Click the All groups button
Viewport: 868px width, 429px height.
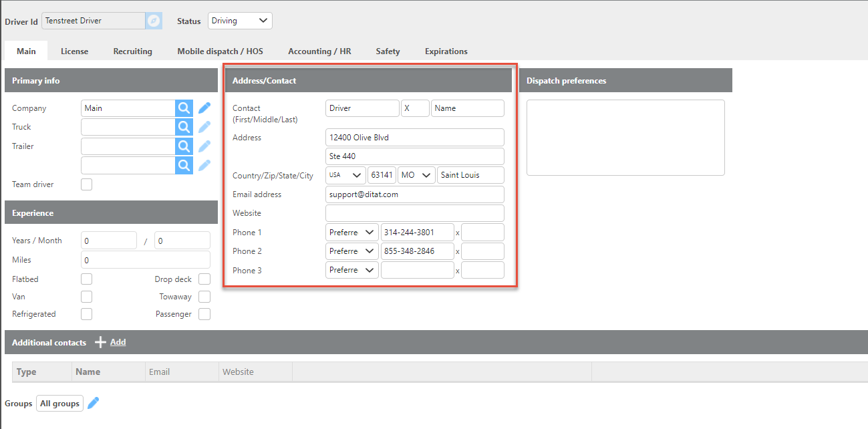coord(59,404)
